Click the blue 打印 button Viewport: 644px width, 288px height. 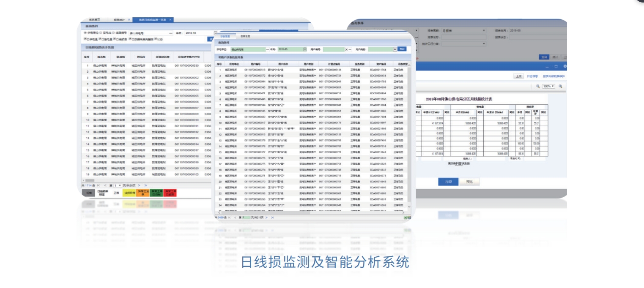coord(448,182)
